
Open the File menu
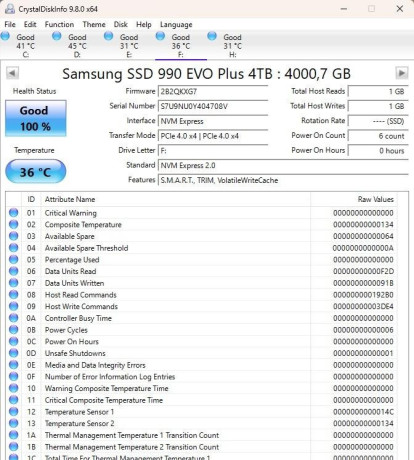[10, 24]
